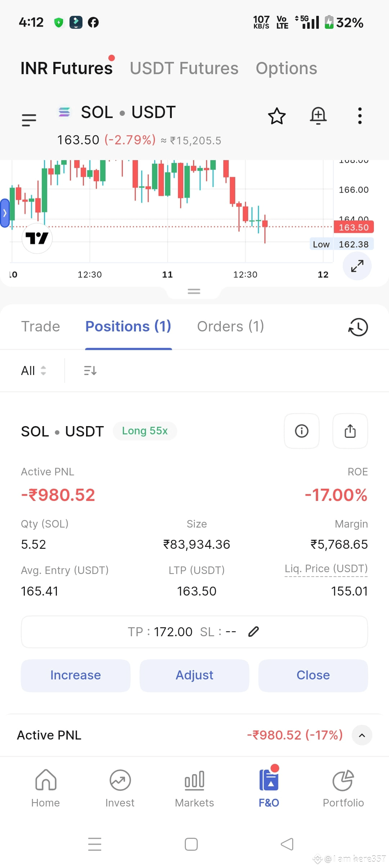
Task: Expand the chart left side panel arrow
Action: (x=5, y=213)
